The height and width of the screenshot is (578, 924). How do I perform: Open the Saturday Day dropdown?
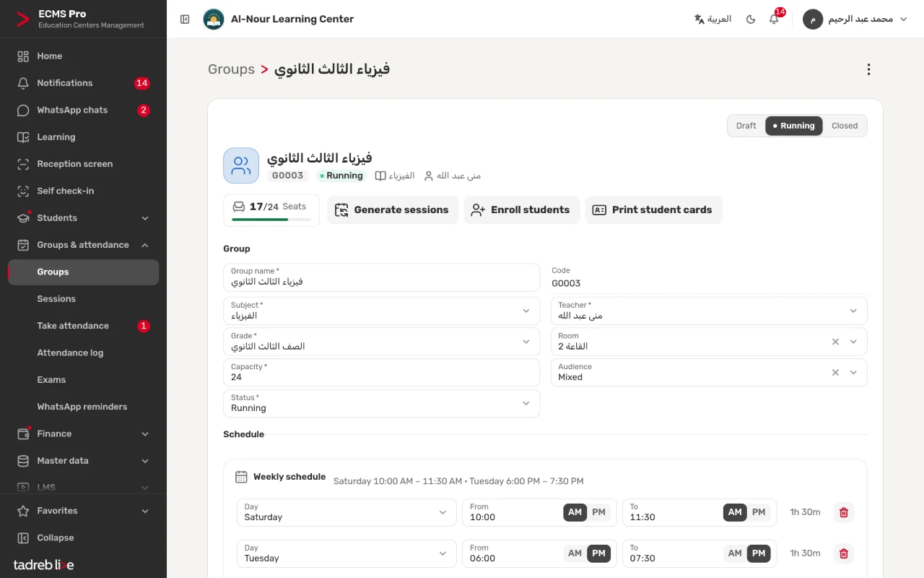coord(346,512)
